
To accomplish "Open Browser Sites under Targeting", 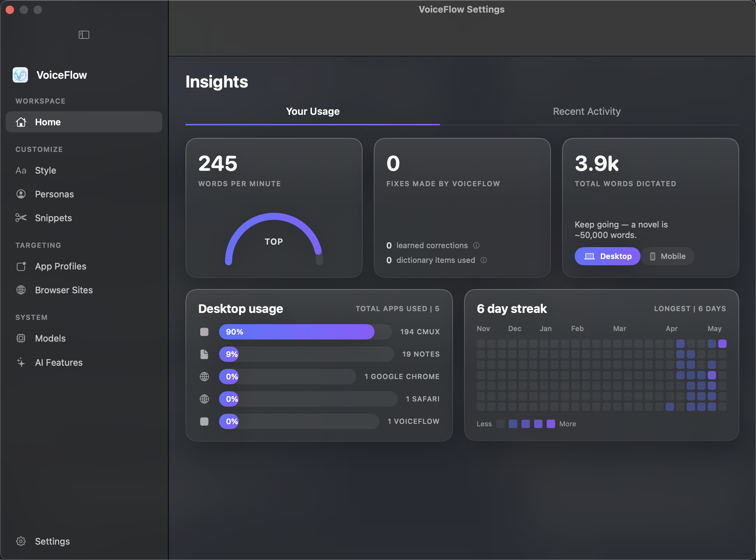I will pos(84,290).
